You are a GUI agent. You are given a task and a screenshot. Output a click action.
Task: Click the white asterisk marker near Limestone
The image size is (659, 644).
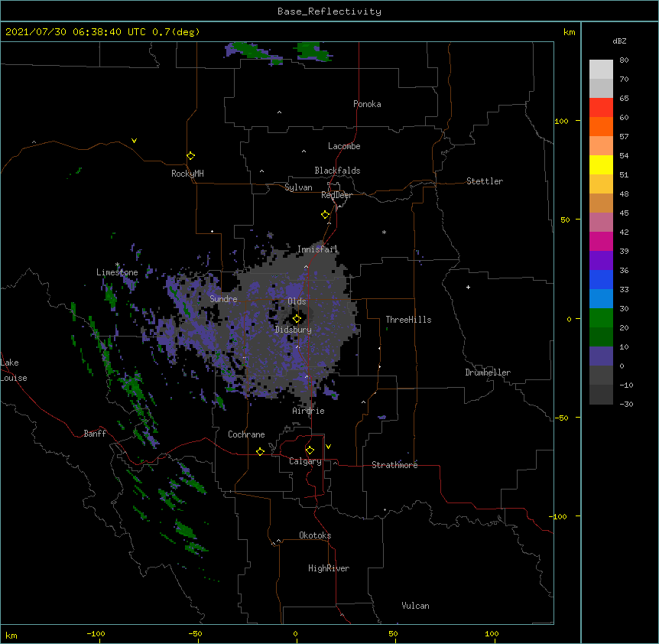click(117, 265)
